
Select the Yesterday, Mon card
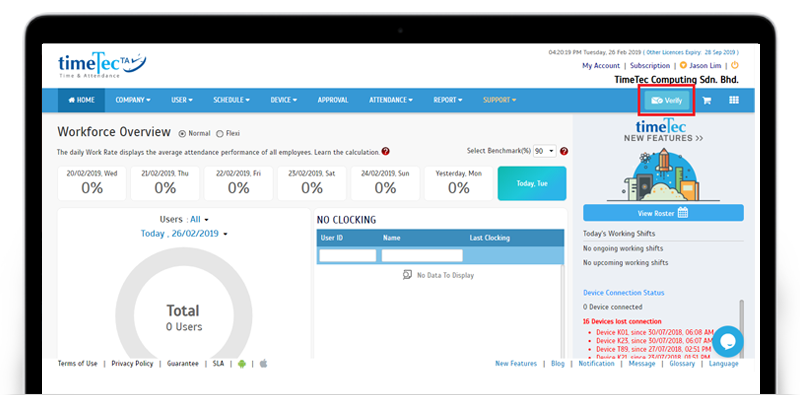click(x=459, y=183)
